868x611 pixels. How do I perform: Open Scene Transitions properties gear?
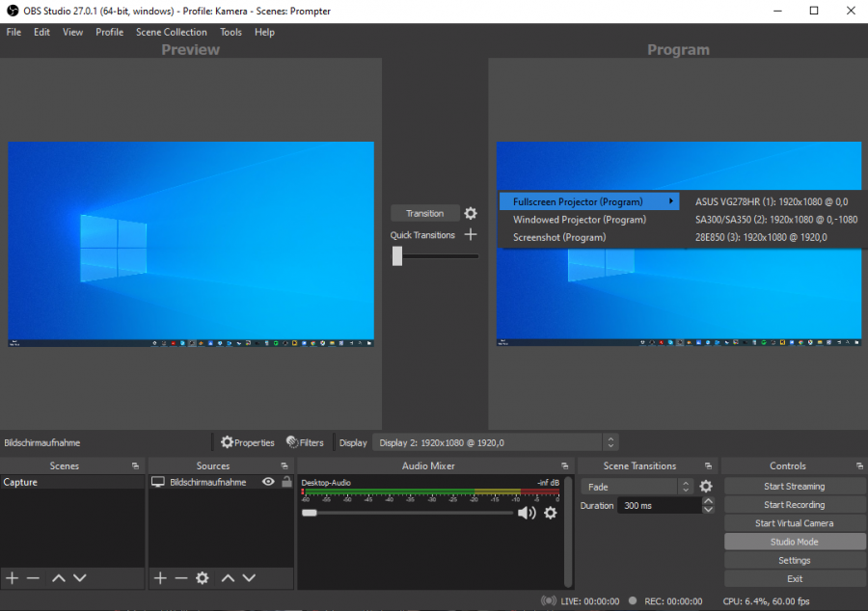pos(706,487)
